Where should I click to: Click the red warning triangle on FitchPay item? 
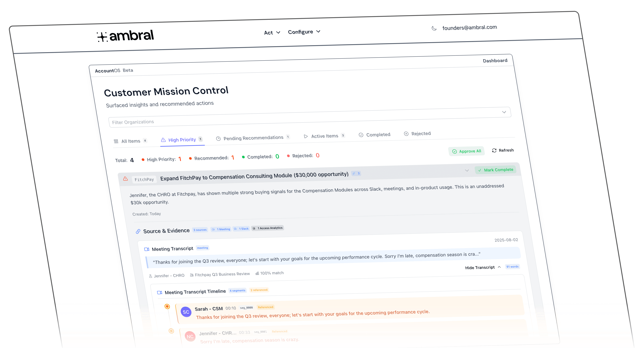point(126,179)
